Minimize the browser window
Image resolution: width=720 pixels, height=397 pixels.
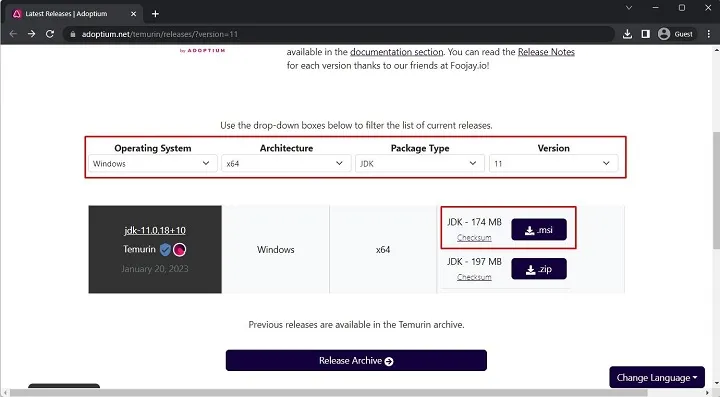(655, 8)
